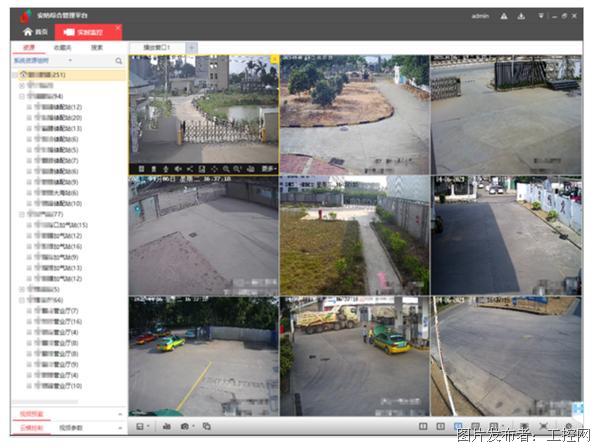Select the taxi parking lot camera feed
This screenshot has width=600, height=448.
click(x=203, y=355)
